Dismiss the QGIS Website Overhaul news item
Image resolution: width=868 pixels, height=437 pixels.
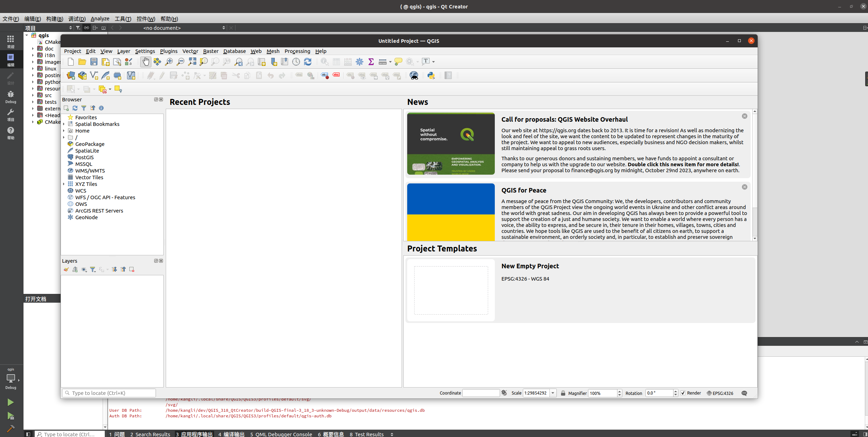(745, 116)
